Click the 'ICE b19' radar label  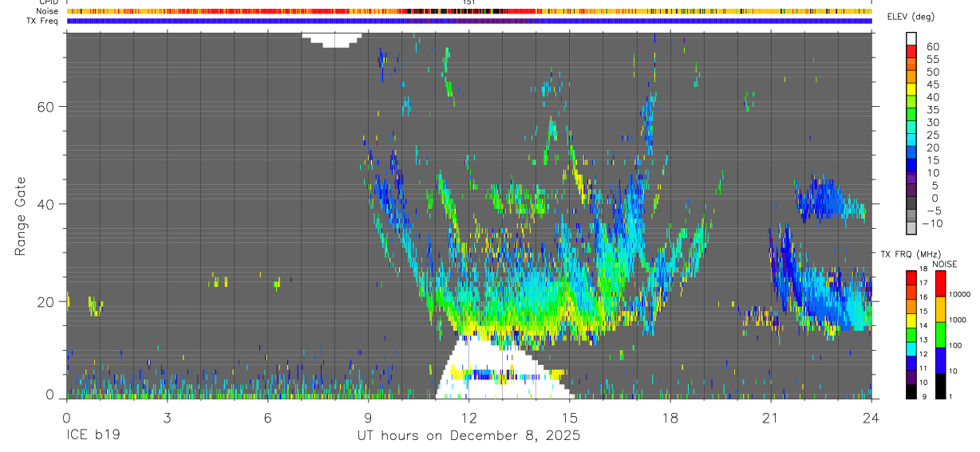click(x=93, y=436)
